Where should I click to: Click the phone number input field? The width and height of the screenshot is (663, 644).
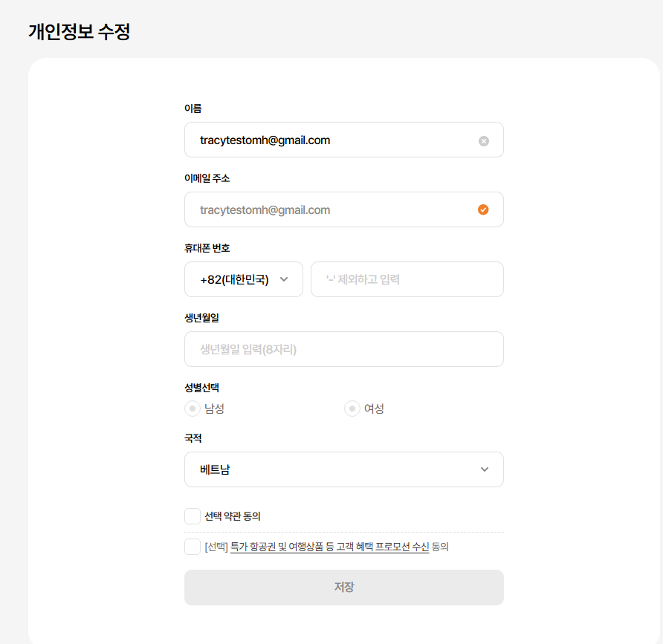(x=407, y=280)
